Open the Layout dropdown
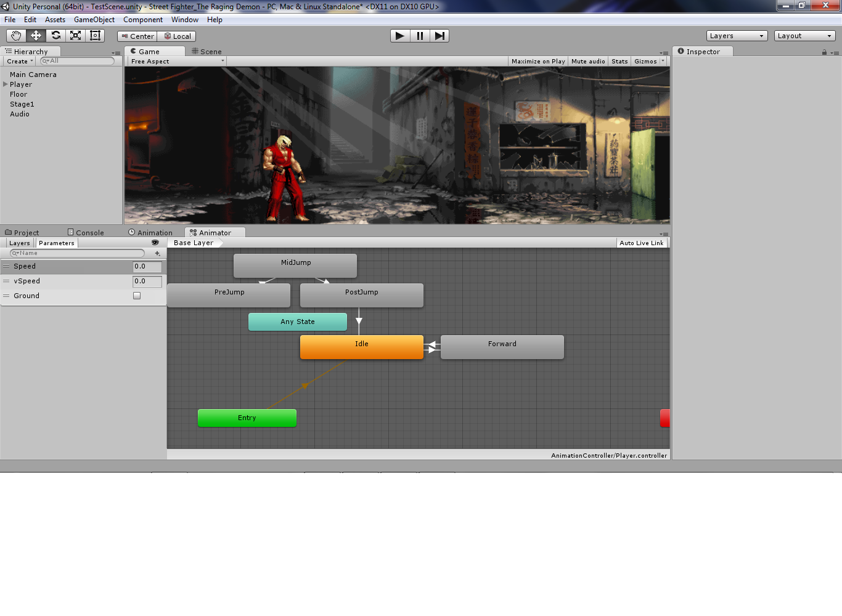Viewport: 842px width, 616px height. click(804, 36)
